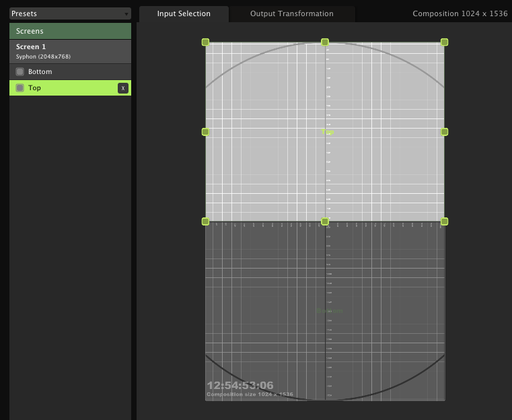This screenshot has width=512, height=420.
Task: Click the Top label in the canvas center
Action: [x=327, y=133]
